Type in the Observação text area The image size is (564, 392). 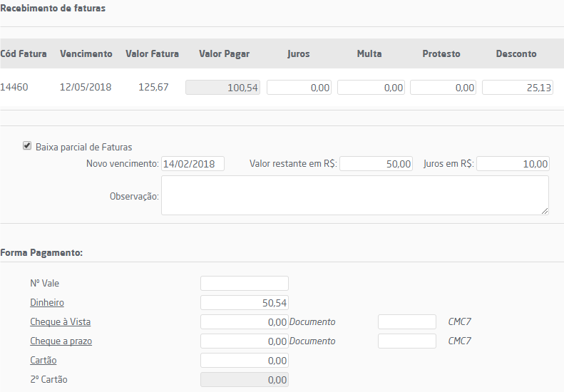pos(354,195)
